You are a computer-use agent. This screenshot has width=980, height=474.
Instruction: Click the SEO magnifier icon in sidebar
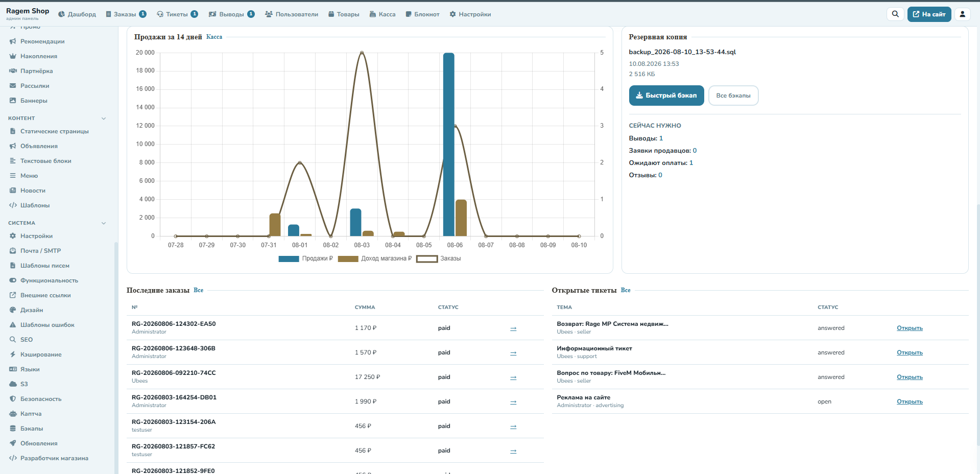pos(13,340)
